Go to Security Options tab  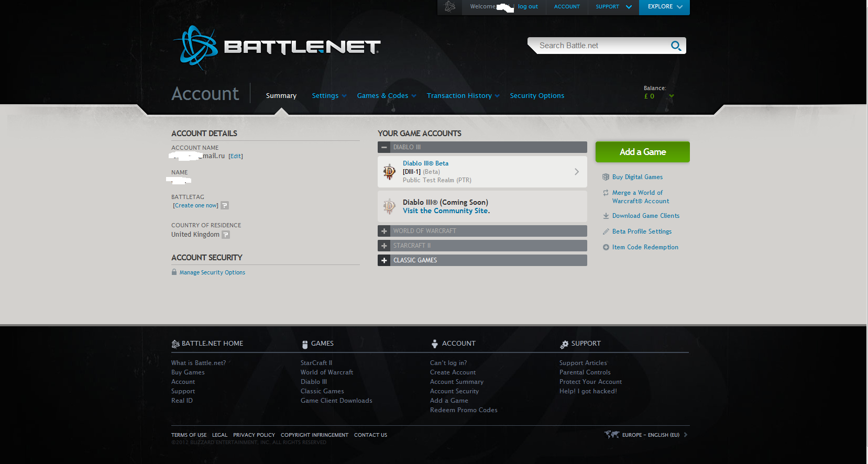click(x=537, y=96)
